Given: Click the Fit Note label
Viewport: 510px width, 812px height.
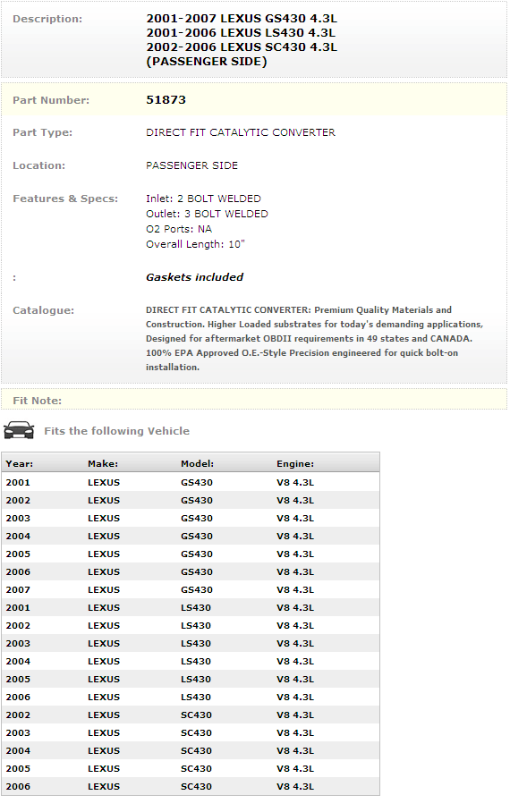Looking at the screenshot, I should coord(38,401).
